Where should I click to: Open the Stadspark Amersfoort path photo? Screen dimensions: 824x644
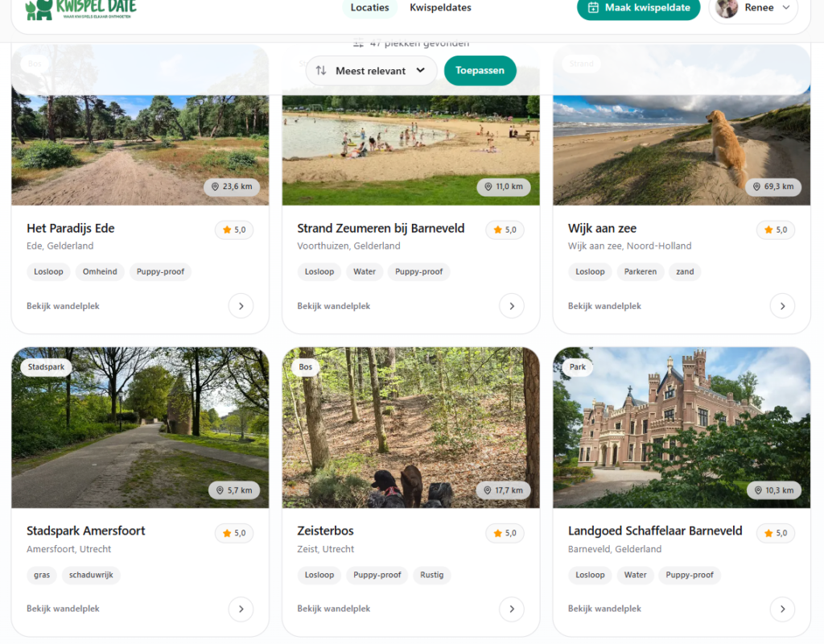click(140, 427)
